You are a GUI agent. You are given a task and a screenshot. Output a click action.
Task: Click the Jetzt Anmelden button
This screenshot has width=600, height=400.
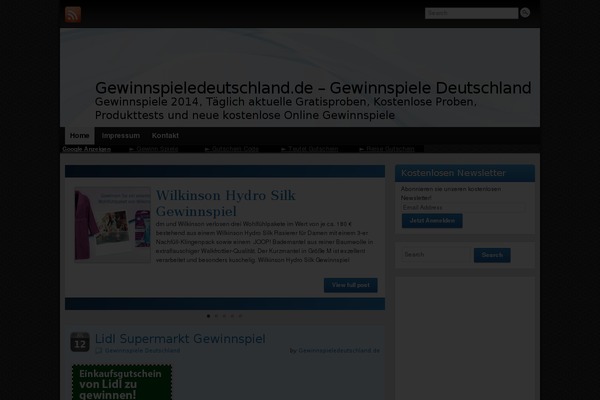coord(432,221)
